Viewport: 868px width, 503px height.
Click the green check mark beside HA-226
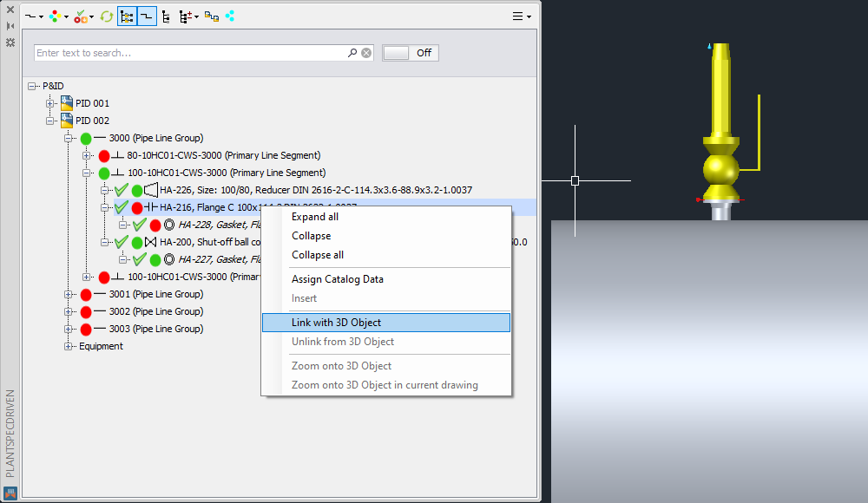tap(122, 190)
